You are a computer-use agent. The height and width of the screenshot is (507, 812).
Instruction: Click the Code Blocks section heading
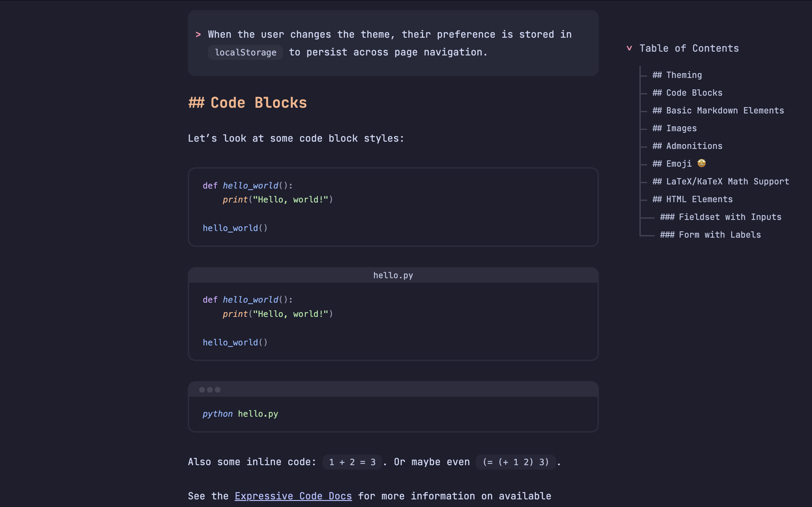click(x=248, y=103)
